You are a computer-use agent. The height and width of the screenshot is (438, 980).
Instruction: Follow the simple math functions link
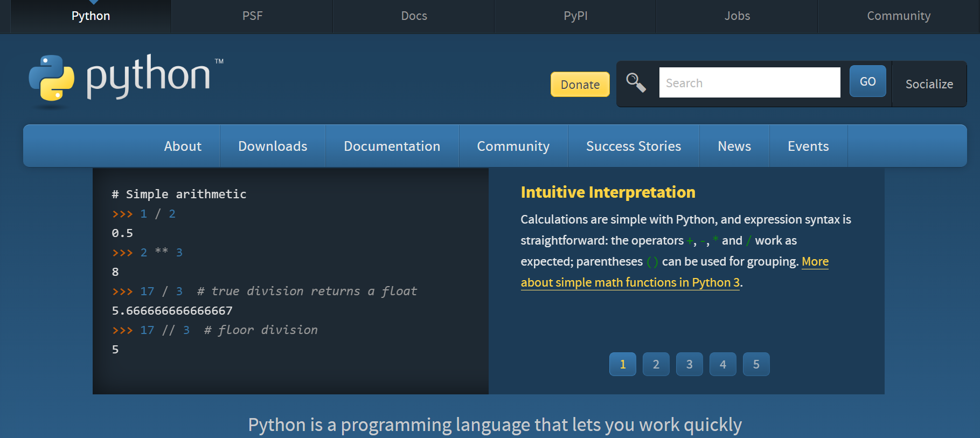630,282
